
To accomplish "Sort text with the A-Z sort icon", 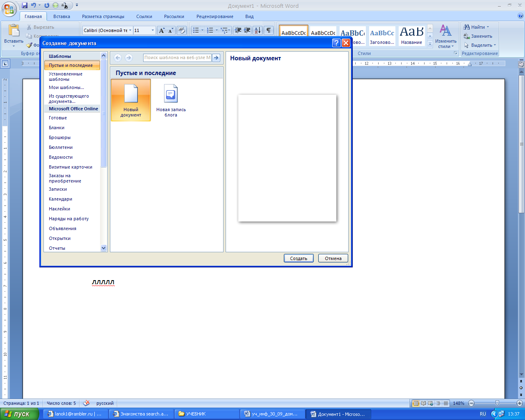I will [258, 30].
